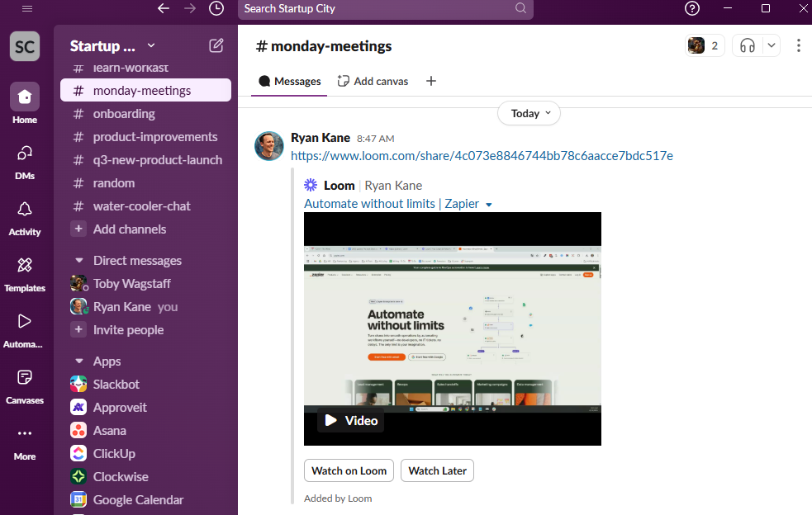
Task: Open the history clock icon
Action: click(216, 8)
